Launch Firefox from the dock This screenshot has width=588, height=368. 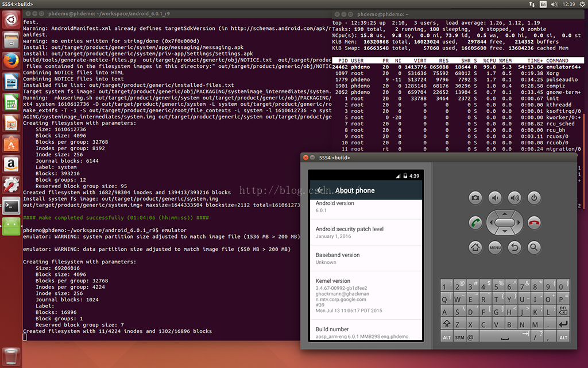pos(11,61)
